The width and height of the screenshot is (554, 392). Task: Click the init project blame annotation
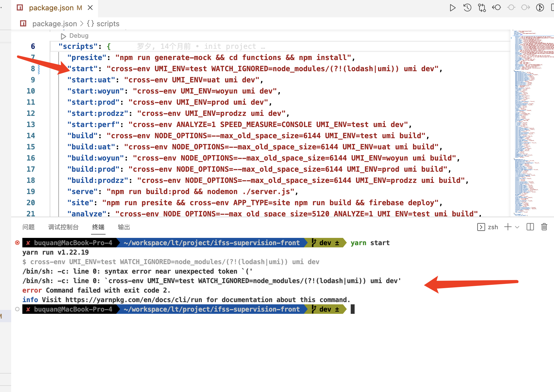point(201,46)
